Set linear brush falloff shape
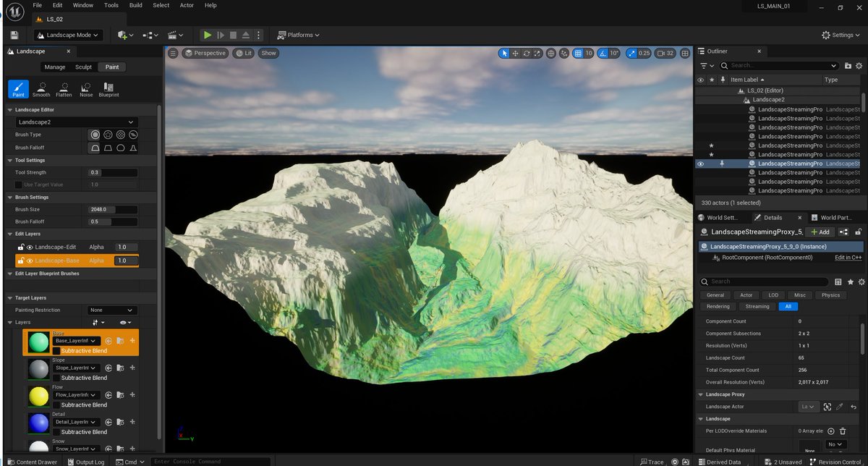868x466 pixels. 108,148
